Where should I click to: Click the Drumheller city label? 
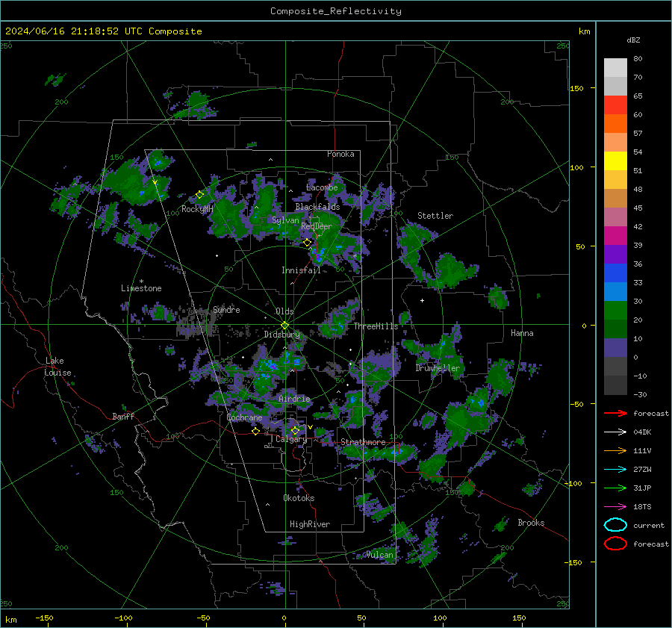click(x=438, y=368)
